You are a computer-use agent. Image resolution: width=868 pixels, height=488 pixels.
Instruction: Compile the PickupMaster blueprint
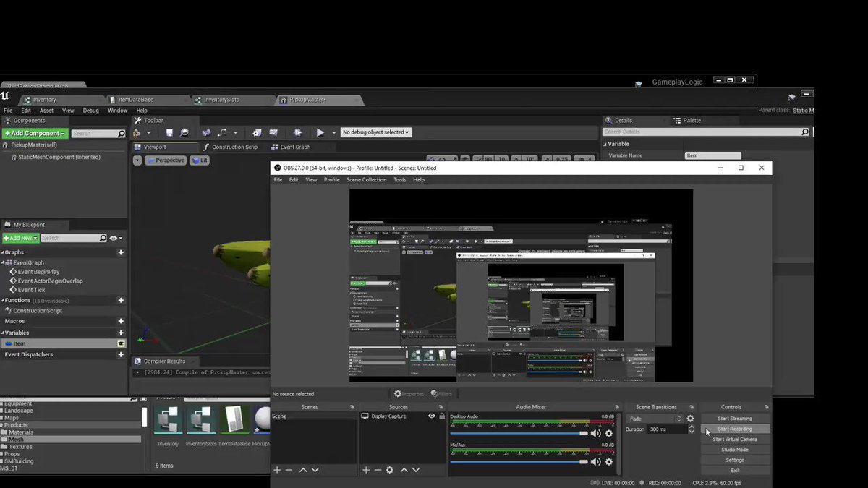(x=137, y=132)
